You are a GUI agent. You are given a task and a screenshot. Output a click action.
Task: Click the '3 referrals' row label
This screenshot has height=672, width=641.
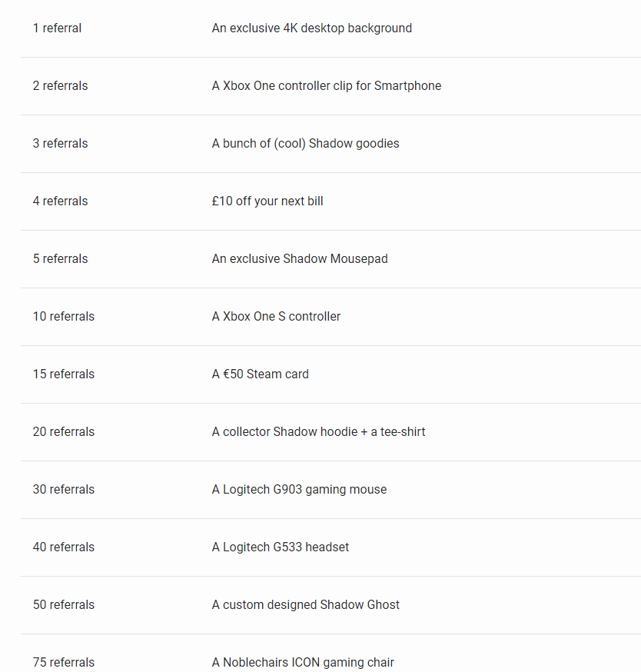point(61,144)
